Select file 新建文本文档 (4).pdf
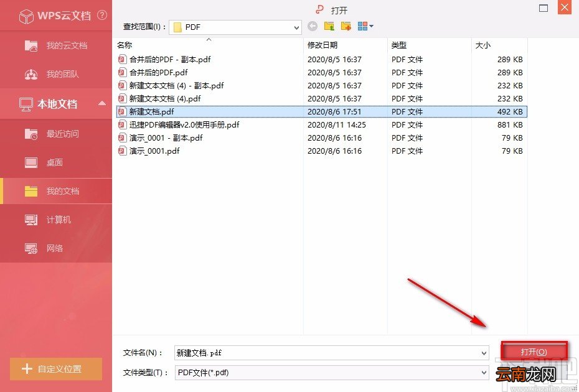579x392 pixels. coord(165,98)
